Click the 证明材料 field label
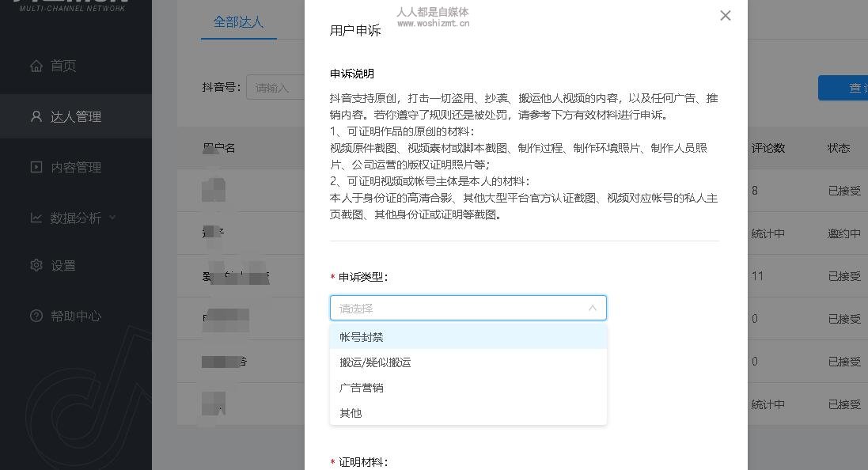This screenshot has width=868, height=470. point(363,462)
